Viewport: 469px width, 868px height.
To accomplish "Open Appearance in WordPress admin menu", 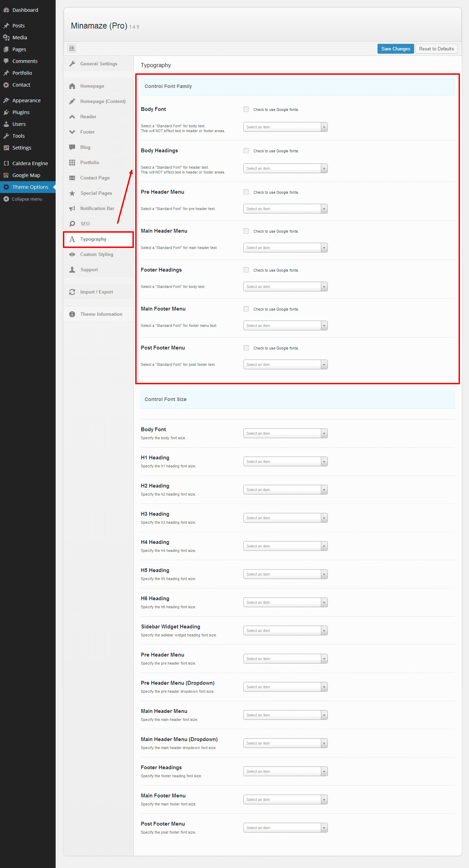I will click(26, 101).
